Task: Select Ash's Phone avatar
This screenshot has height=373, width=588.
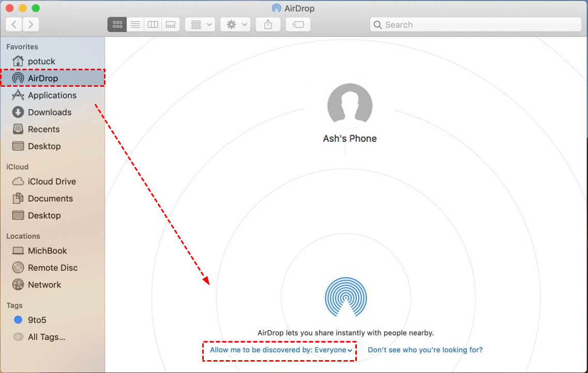Action: point(350,105)
